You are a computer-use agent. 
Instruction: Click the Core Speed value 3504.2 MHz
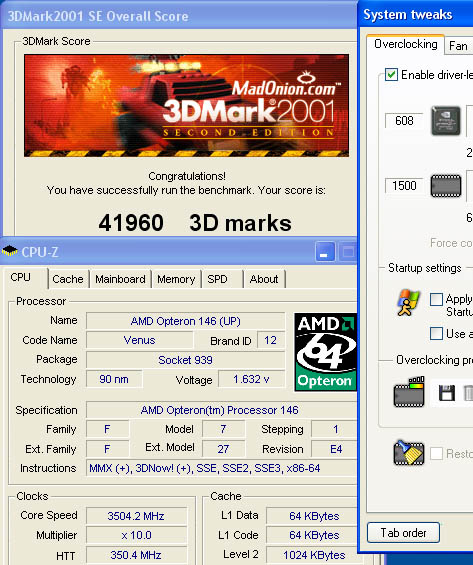[x=136, y=516]
